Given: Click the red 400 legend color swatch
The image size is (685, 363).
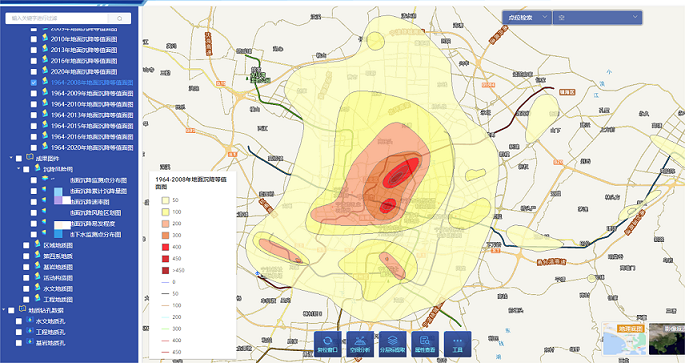Looking at the screenshot, I should click(166, 247).
